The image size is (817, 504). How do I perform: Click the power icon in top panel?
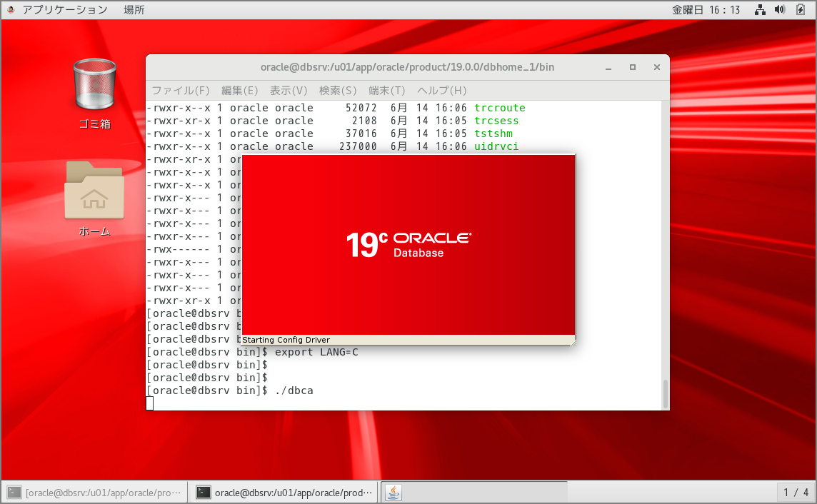click(x=800, y=10)
